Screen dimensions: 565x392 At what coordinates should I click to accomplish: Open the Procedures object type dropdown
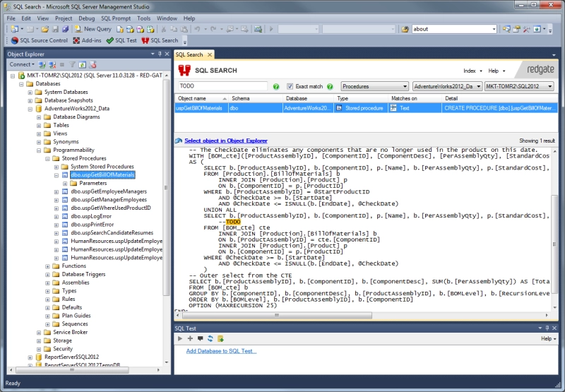click(x=375, y=86)
